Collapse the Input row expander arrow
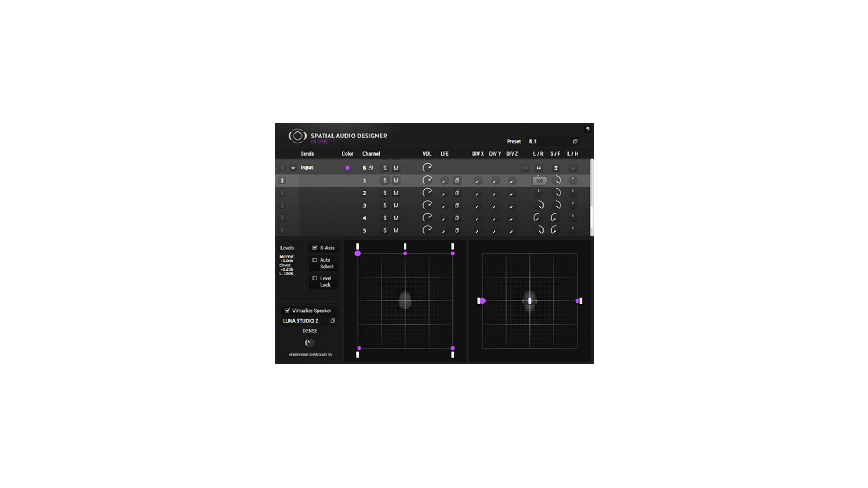The height and width of the screenshot is (488, 868). (293, 168)
